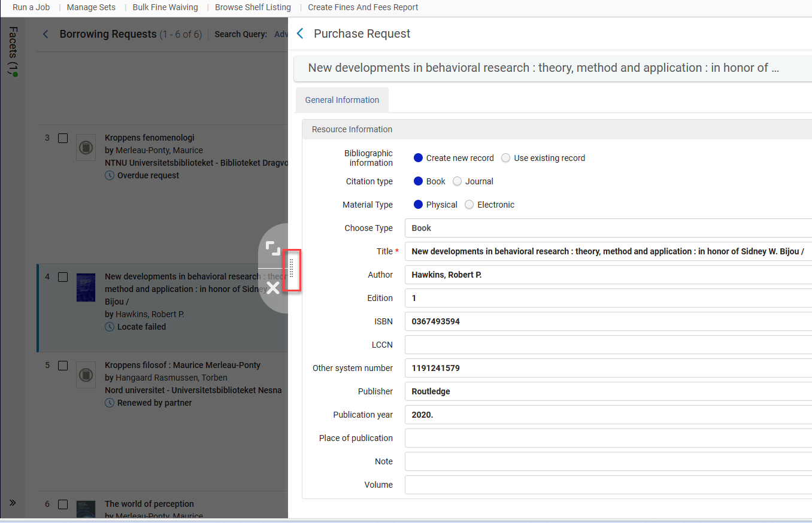
Task: Click the back chevron beside Borrowing Requests
Action: [x=46, y=34]
